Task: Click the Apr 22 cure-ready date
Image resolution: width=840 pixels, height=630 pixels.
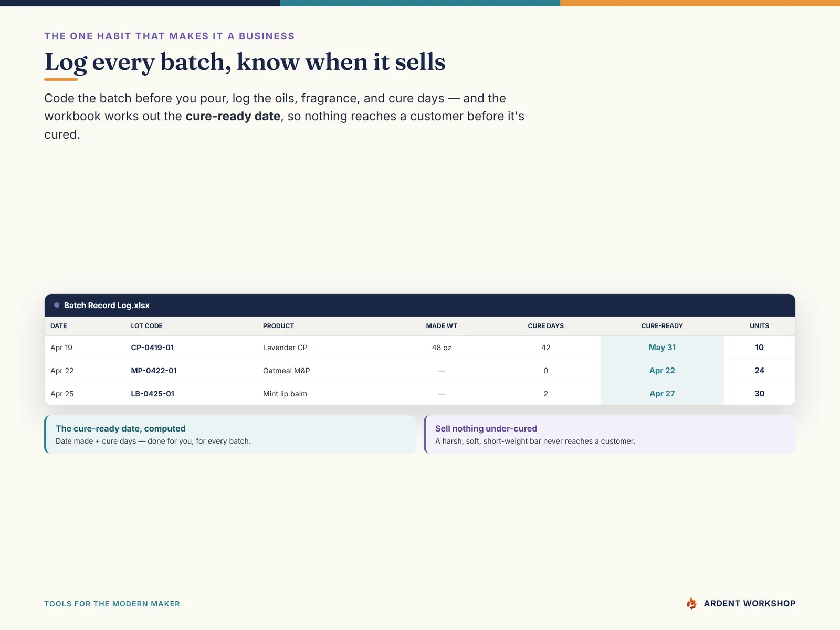Action: pyautogui.click(x=662, y=371)
